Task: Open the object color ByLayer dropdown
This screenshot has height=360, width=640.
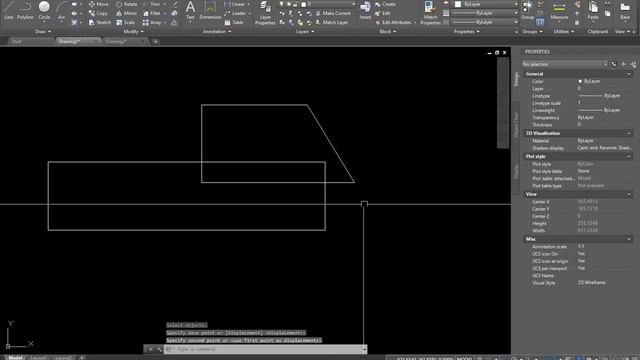Action: [486, 4]
